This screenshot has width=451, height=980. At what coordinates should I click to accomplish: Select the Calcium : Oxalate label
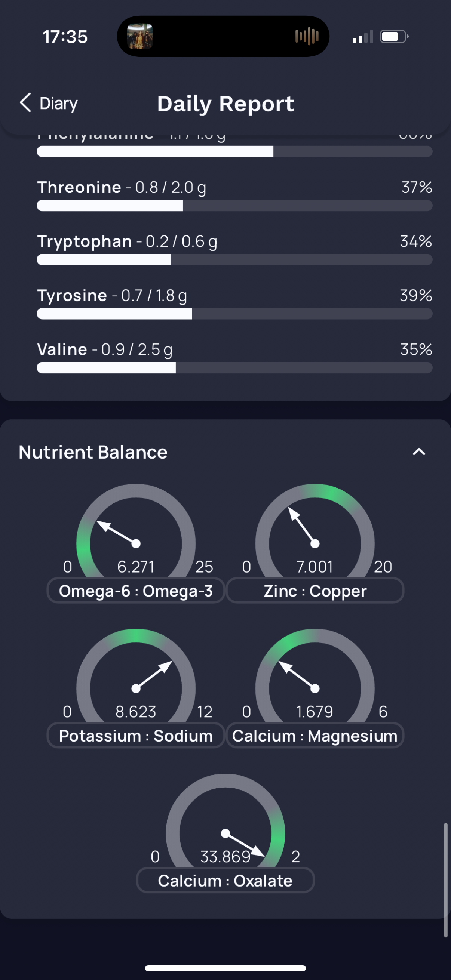(225, 881)
